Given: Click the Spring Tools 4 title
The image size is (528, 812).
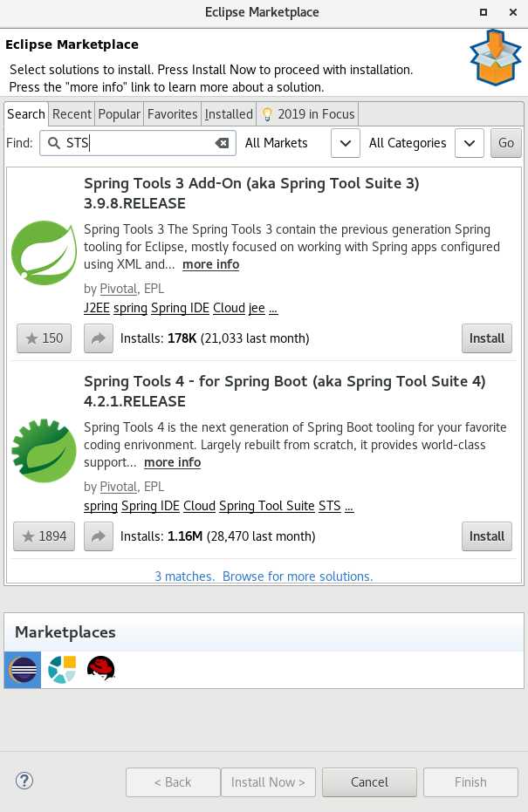Looking at the screenshot, I should pyautogui.click(x=285, y=391).
